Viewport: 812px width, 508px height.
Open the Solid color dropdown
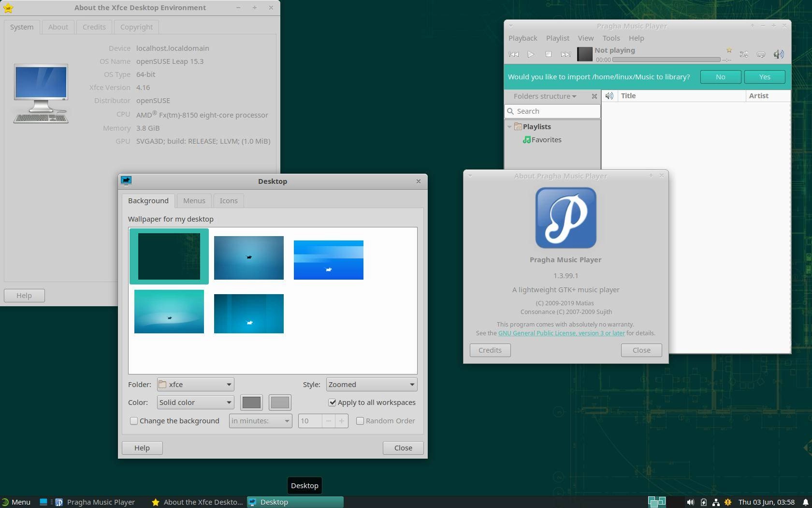click(x=195, y=403)
